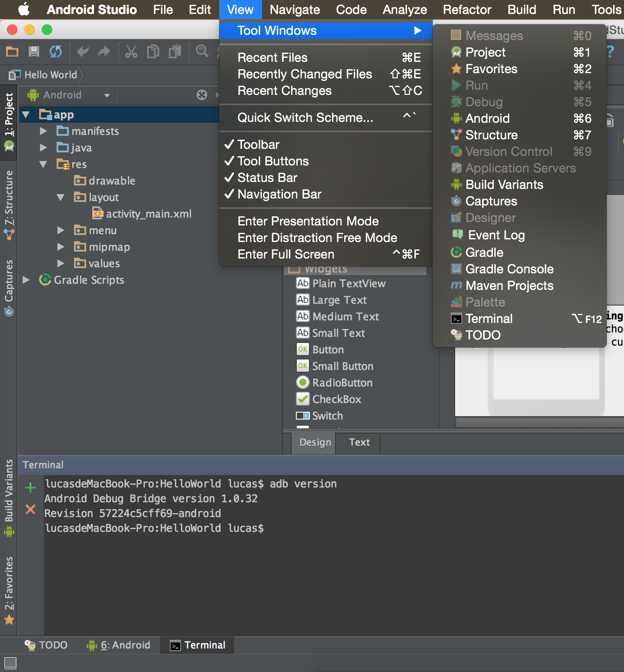Click the green plus new terminal session icon
This screenshot has width=624, height=672.
tap(30, 487)
